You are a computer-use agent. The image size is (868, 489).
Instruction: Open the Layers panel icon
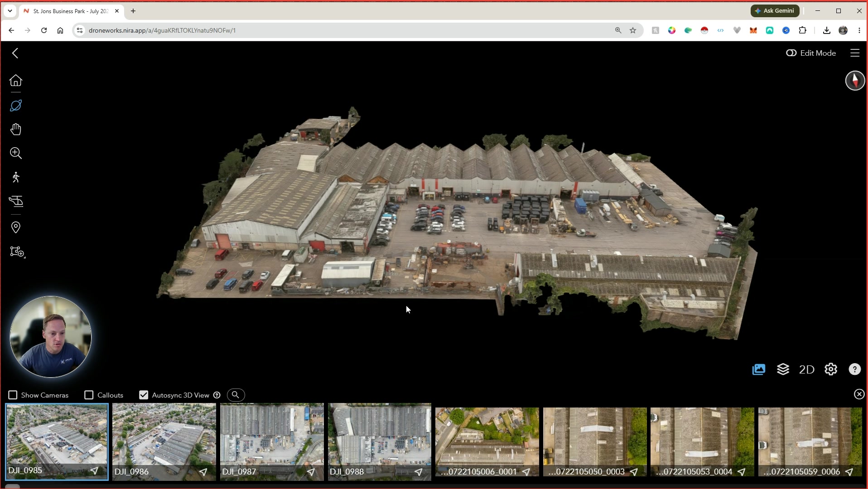point(783,369)
